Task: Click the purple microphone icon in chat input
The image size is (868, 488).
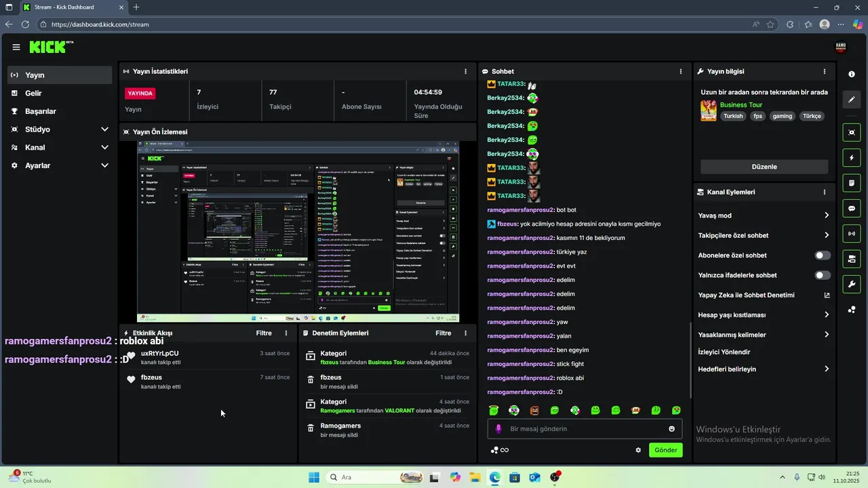Action: click(498, 429)
